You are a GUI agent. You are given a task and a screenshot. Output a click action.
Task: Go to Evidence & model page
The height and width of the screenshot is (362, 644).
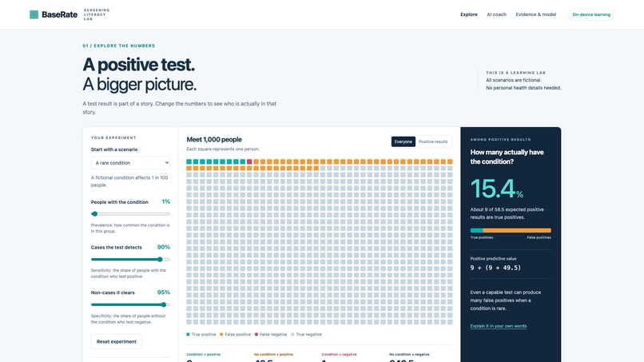(x=536, y=14)
